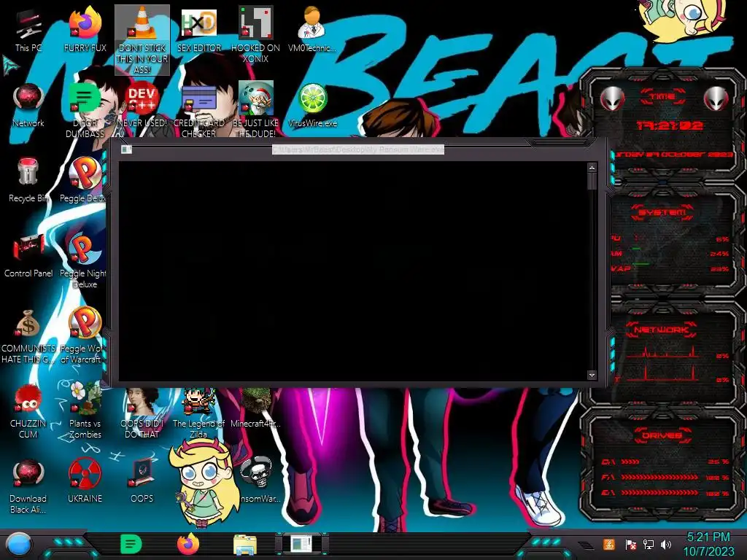Open the Action Center flag tray icon

click(x=631, y=544)
